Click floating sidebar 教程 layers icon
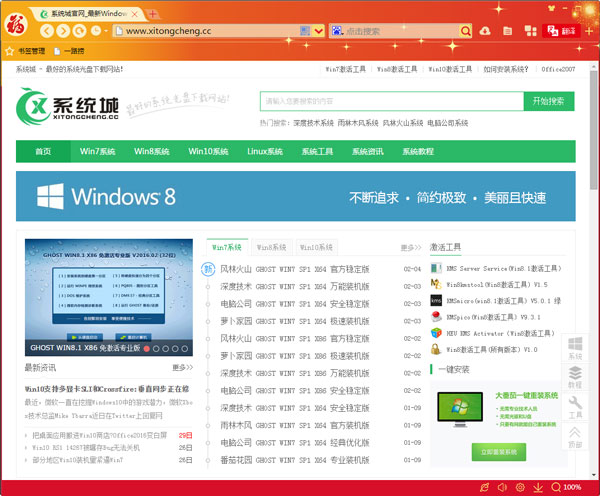Screen dimensions: 600x496 point(575,377)
